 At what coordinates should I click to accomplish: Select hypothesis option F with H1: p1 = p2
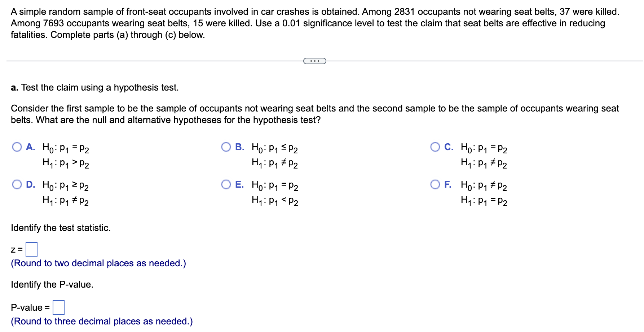click(435, 184)
